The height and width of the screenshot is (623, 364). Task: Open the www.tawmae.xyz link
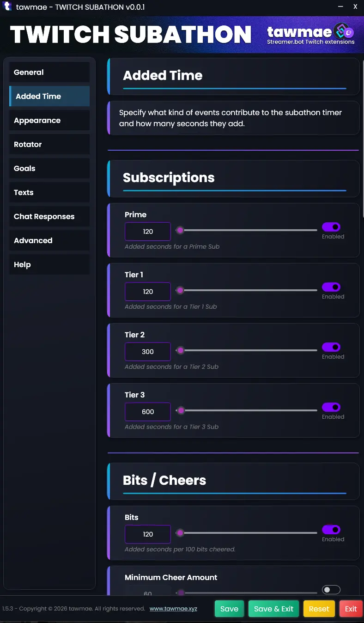(173, 609)
